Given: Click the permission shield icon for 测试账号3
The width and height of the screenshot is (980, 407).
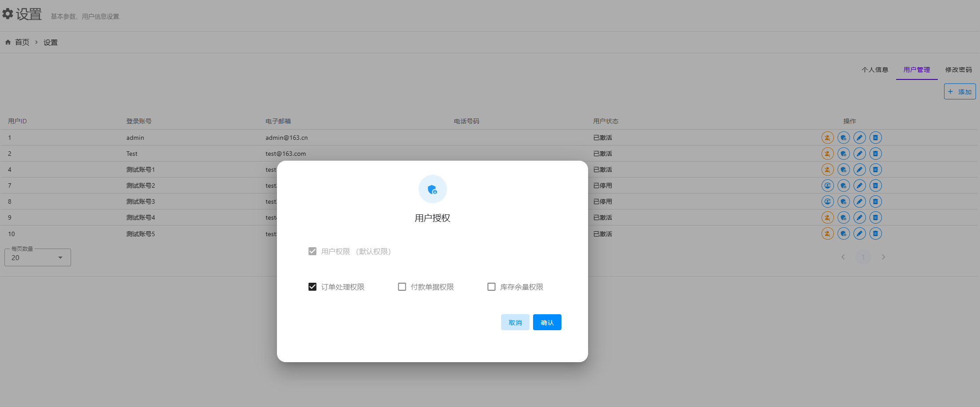Looking at the screenshot, I should click(843, 202).
